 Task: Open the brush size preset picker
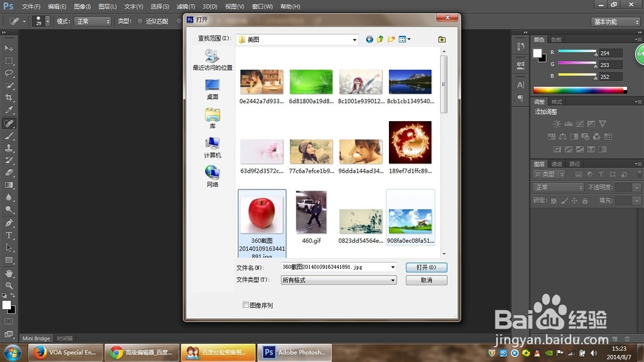pos(48,21)
